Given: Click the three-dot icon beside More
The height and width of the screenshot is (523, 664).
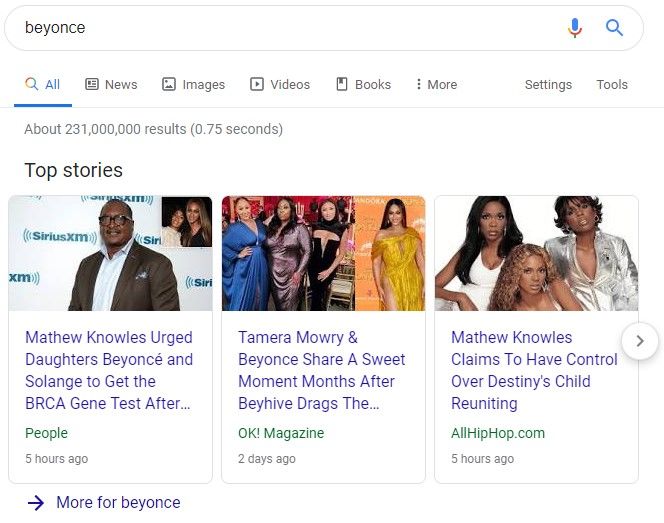Looking at the screenshot, I should pyautogui.click(x=418, y=84).
